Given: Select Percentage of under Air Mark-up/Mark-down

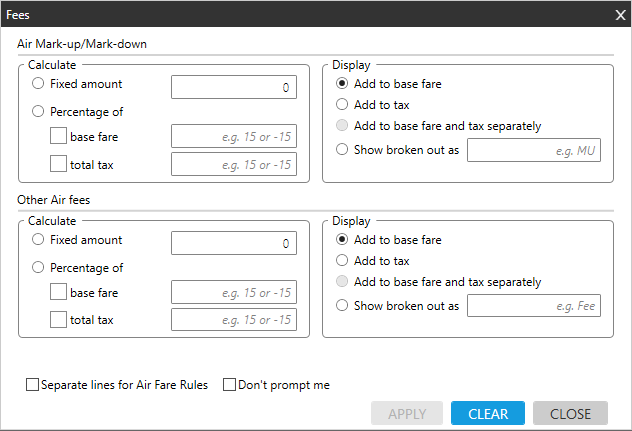Looking at the screenshot, I should click(39, 112).
